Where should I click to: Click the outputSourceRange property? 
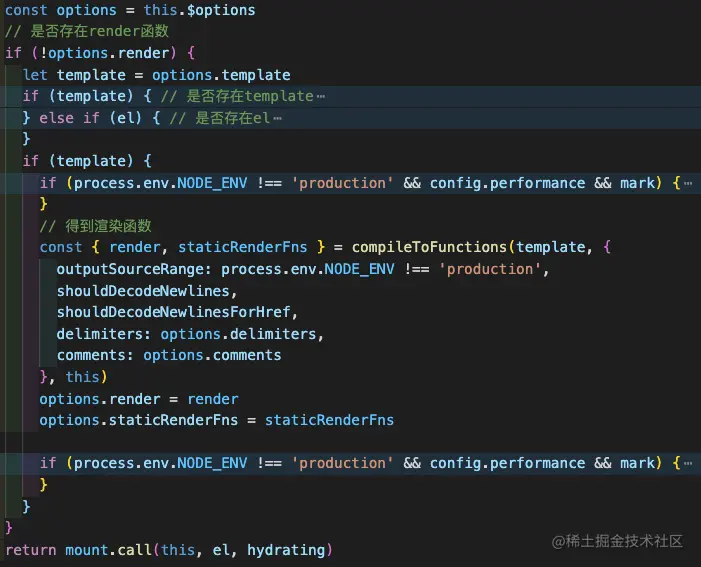point(134,269)
